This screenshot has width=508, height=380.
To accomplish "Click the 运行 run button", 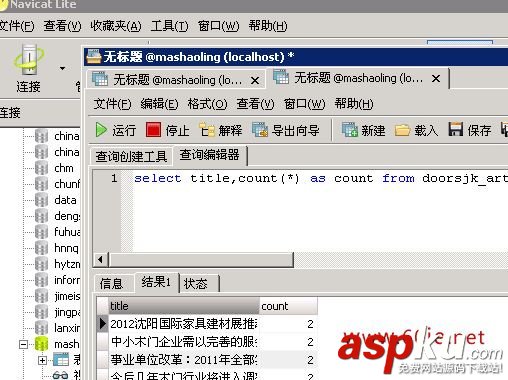I will tap(116, 130).
